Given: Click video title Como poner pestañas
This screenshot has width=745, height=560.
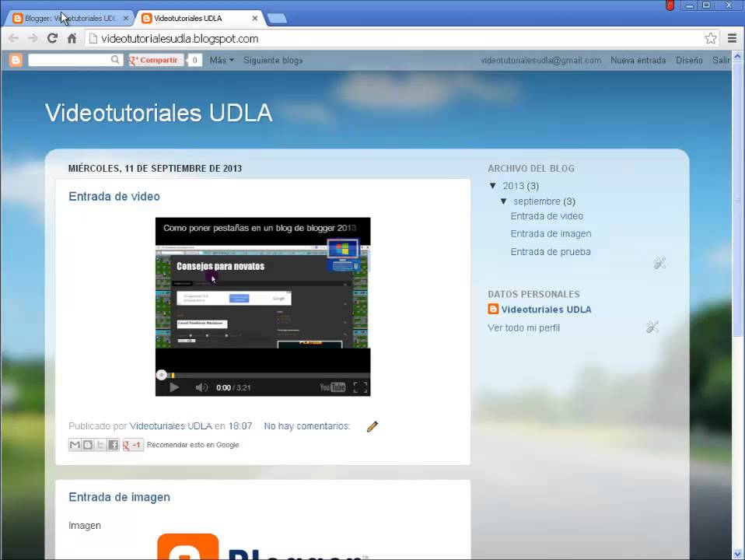Looking at the screenshot, I should tap(260, 228).
